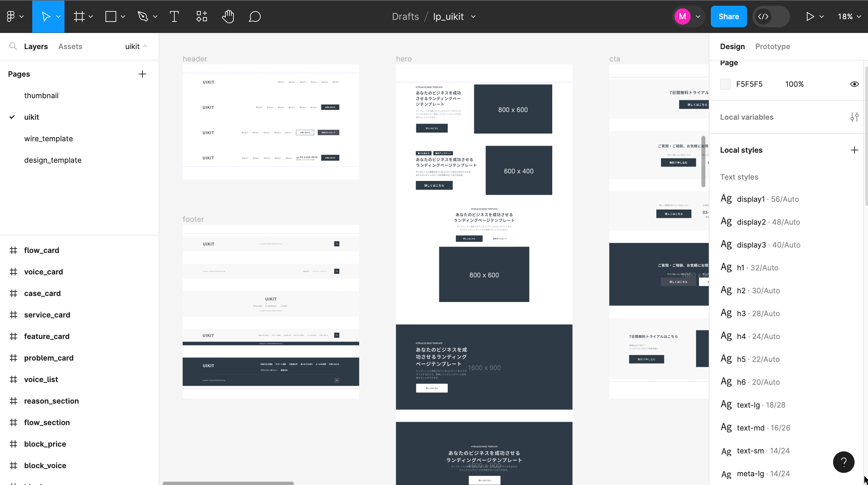This screenshot has width=868, height=485.
Task: Select the Hand tool
Action: tap(228, 16)
